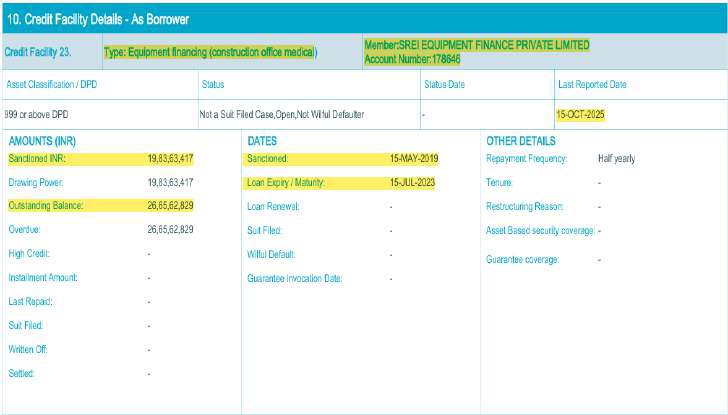Click the Settled label
The height and width of the screenshot is (415, 728).
click(21, 373)
